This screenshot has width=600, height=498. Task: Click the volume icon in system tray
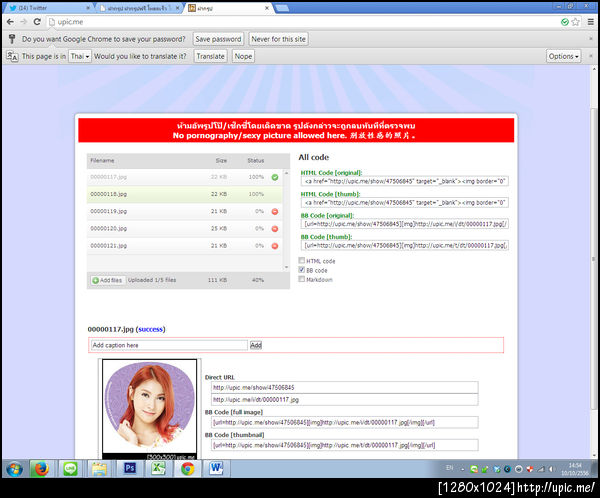[x=552, y=469]
